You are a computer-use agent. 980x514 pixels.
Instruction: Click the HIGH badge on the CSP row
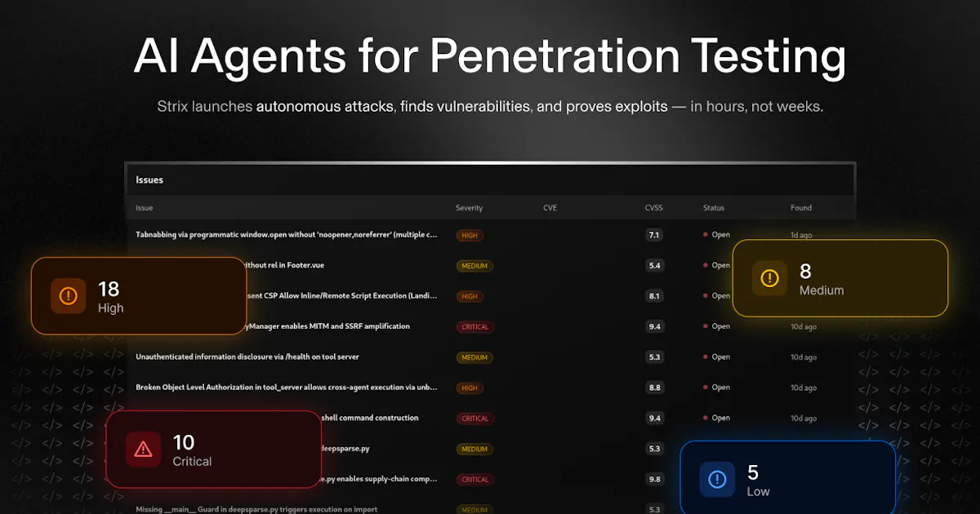pyautogui.click(x=470, y=296)
